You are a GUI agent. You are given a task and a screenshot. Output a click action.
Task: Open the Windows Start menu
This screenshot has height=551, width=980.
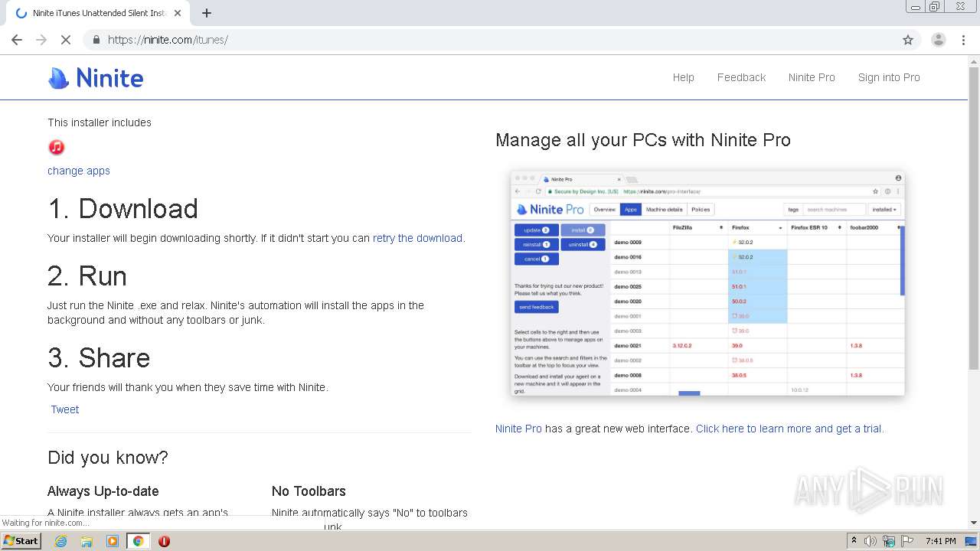[21, 541]
